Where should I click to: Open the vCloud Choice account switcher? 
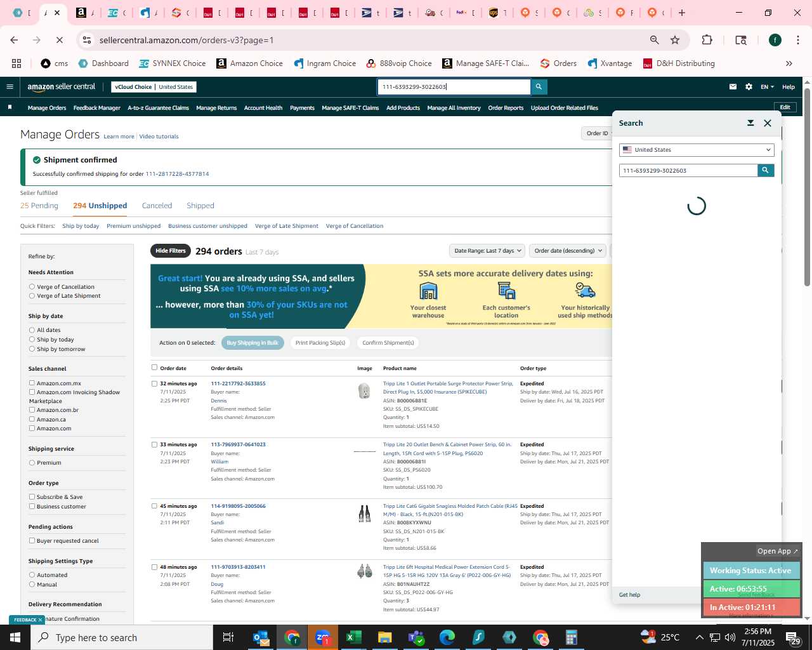click(154, 87)
